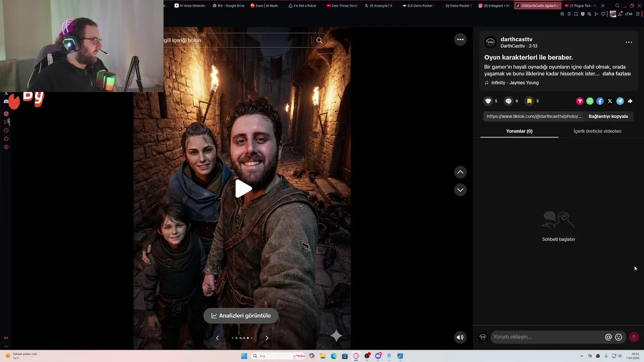644x362 pixels.
Task: Share the post to Facebook
Action: (600, 101)
